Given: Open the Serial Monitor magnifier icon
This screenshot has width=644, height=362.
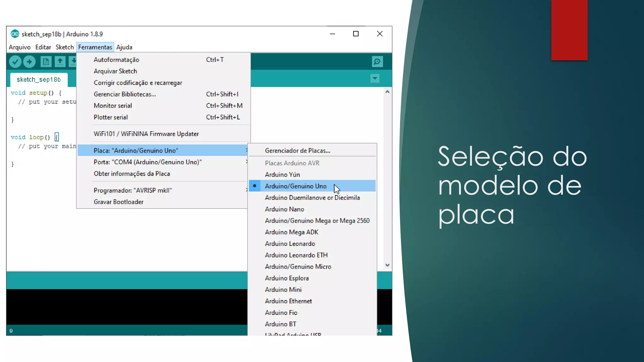Looking at the screenshot, I should [x=377, y=62].
